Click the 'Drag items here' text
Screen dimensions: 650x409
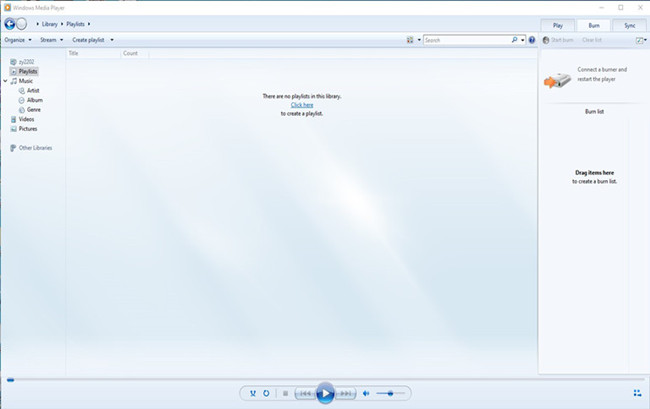tap(594, 172)
